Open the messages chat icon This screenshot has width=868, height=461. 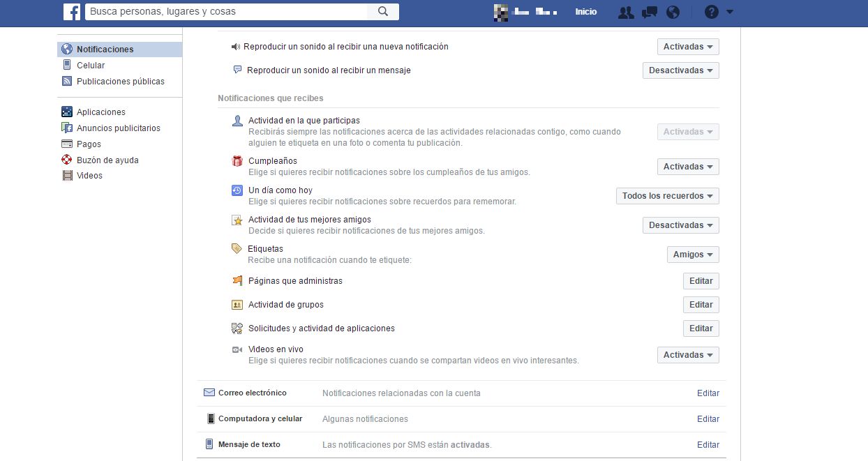pyautogui.click(x=650, y=12)
